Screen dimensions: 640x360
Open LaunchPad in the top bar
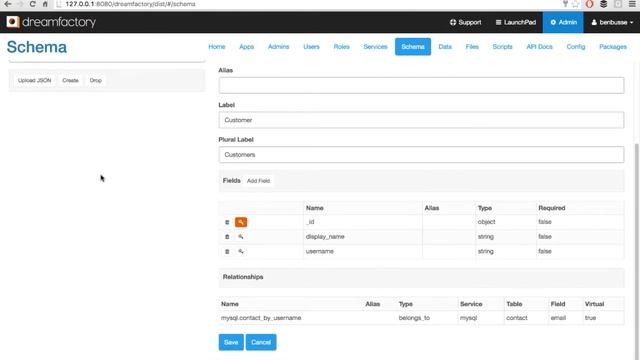pos(516,22)
